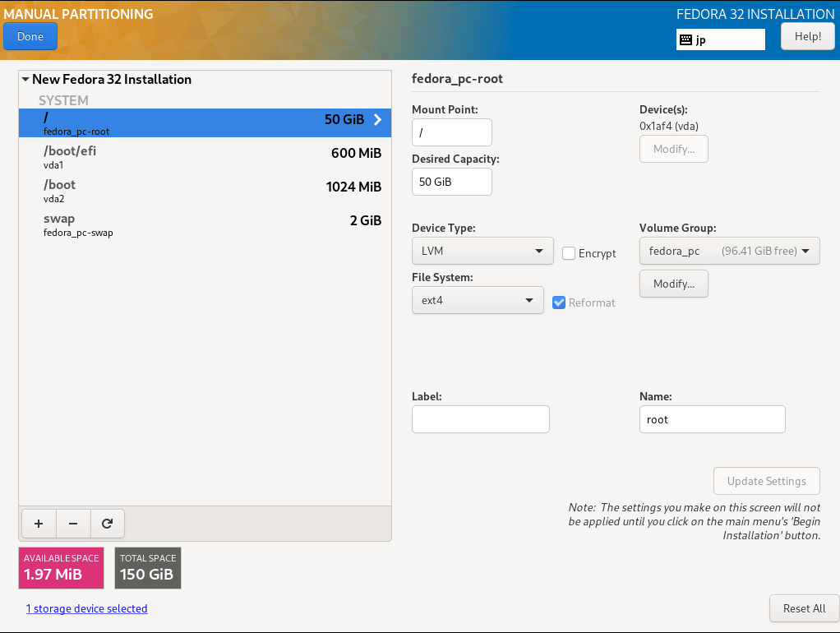Screen dimensions: 840x633
Task: Click the fedora_pc-root heading
Action: click(x=457, y=79)
